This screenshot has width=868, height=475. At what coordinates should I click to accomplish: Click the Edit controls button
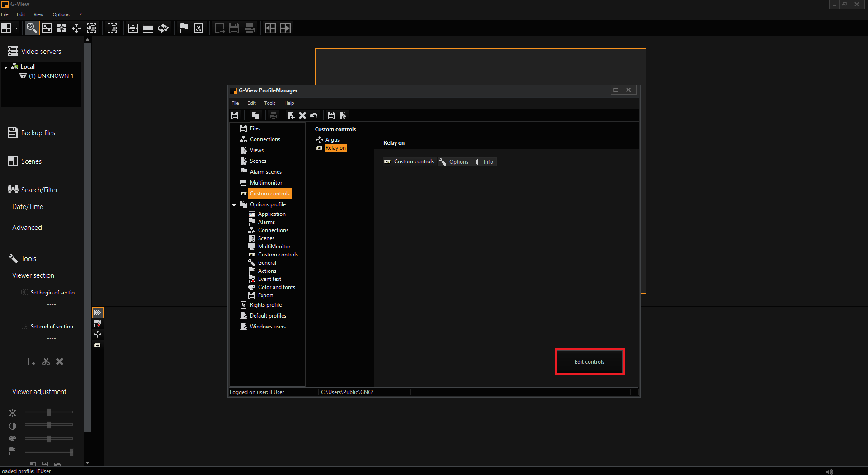(x=589, y=361)
